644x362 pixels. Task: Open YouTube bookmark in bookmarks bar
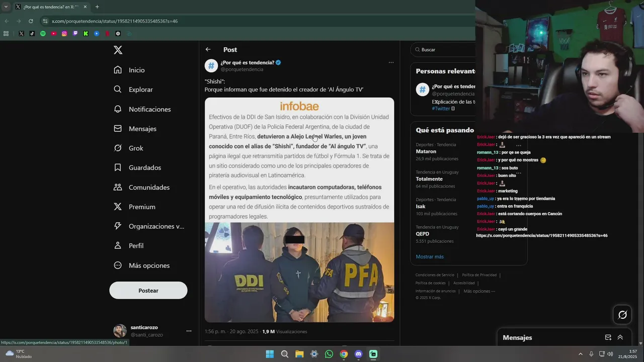click(54, 34)
